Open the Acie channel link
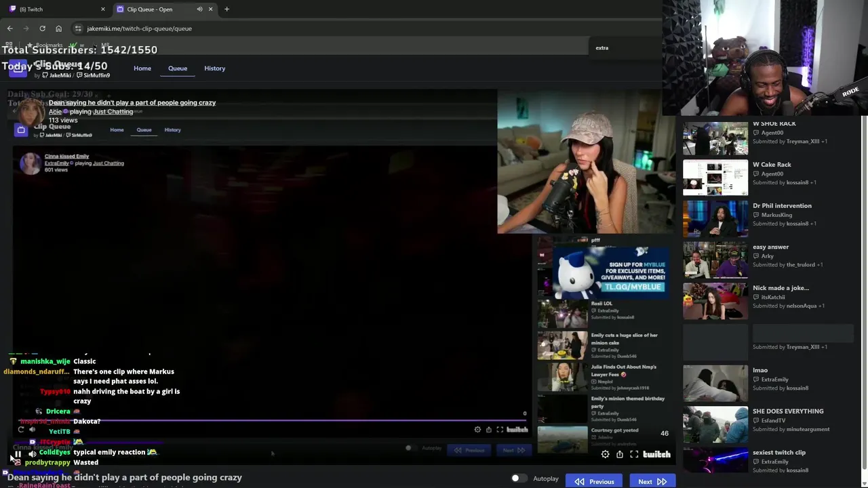 point(55,111)
